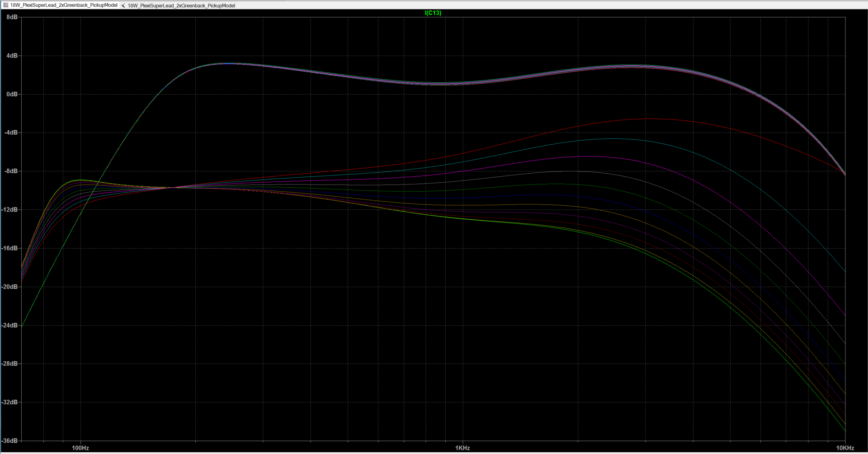Click the -12dB vertical axis label
The image size is (868, 454).
pos(10,210)
